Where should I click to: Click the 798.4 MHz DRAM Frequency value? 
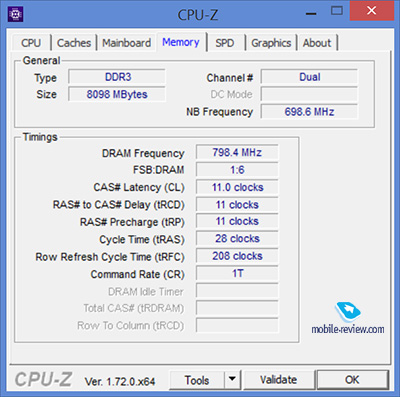(237, 153)
